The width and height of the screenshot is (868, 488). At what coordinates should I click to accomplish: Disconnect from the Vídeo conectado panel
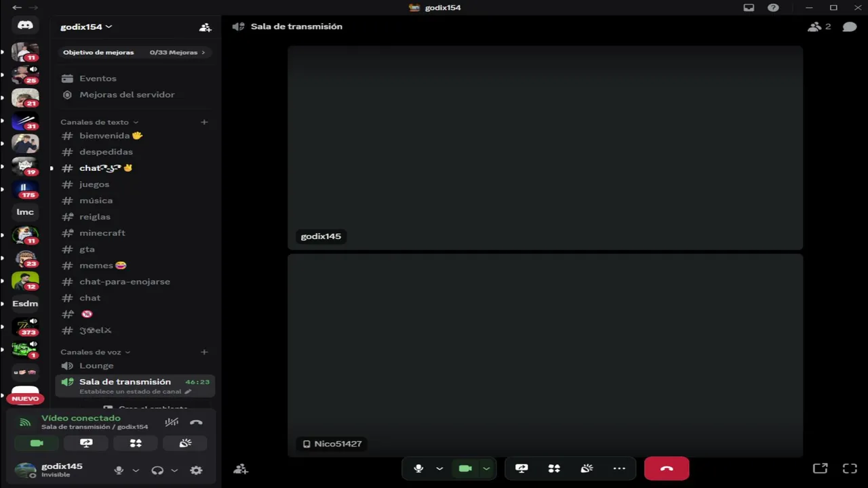point(196,422)
